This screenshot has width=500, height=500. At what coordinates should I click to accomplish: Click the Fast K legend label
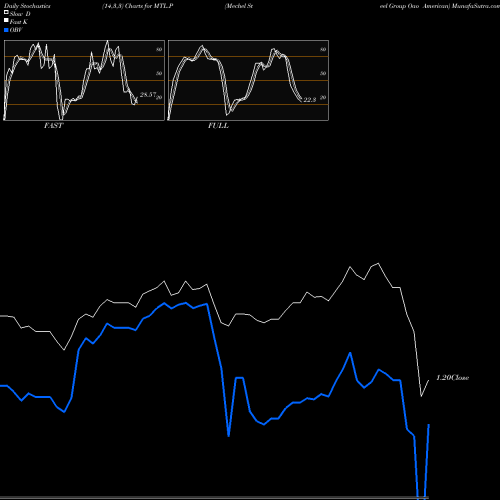19,22
